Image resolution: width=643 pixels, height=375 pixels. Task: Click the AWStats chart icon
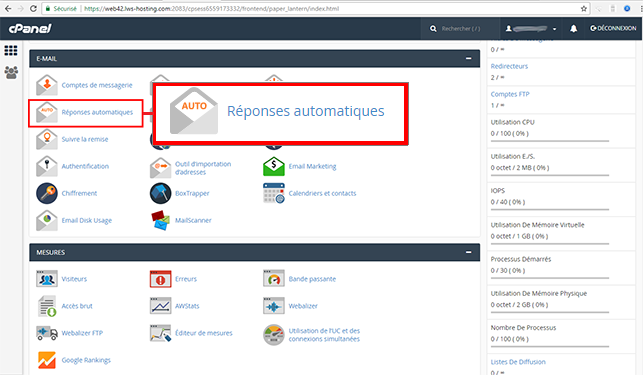(160, 306)
